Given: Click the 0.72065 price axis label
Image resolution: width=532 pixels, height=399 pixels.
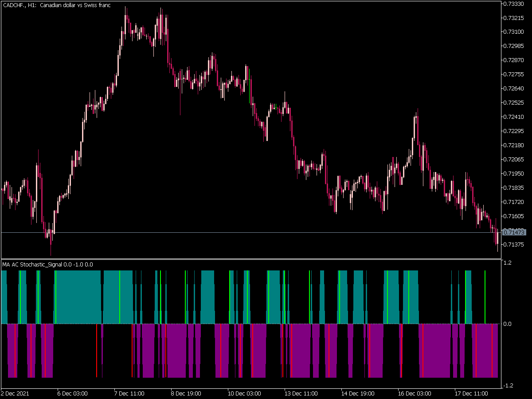Looking at the screenshot, I should click(513, 159).
